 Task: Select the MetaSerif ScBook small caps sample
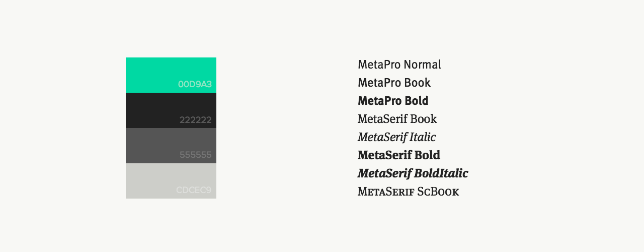tap(408, 192)
